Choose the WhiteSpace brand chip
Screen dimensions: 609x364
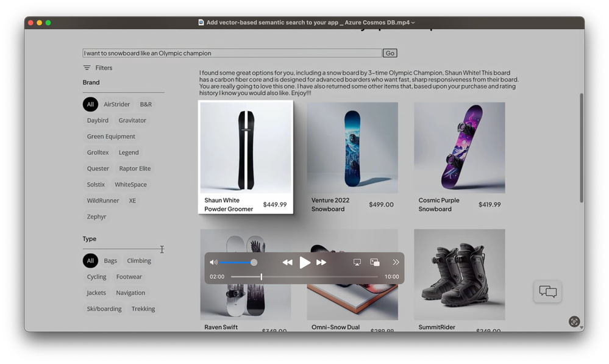[x=130, y=185]
